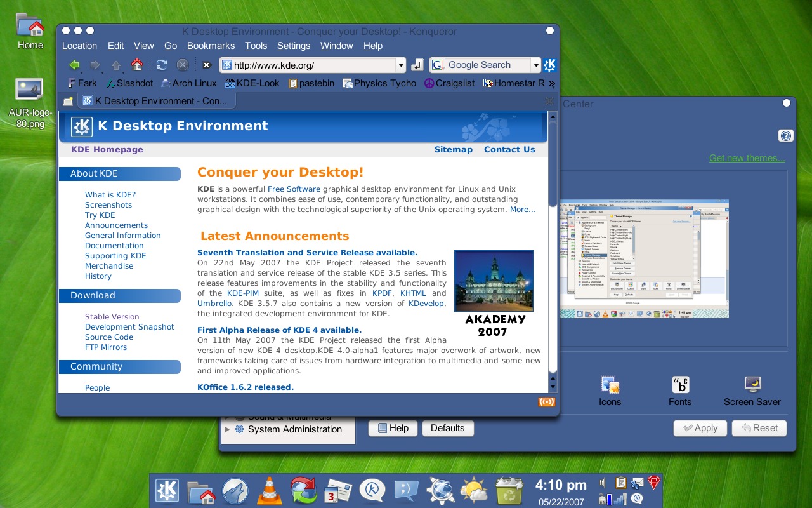Screen dimensions: 812x508
Task: Open the AUR-logo-80.png desktop file
Action: [x=30, y=102]
